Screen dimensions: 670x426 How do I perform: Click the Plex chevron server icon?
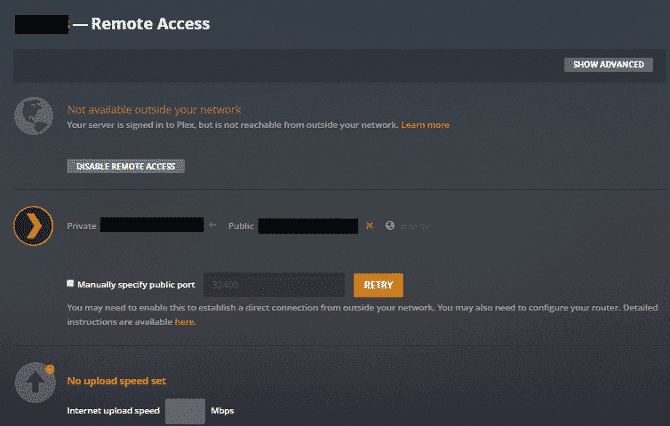33,226
